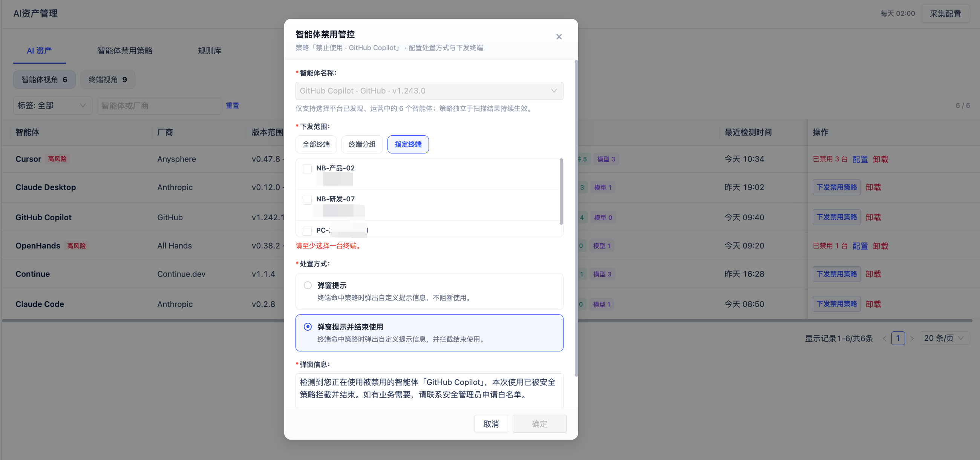Check the NB-研发-07 terminal checkbox
This screenshot has width=980, height=460.
[x=307, y=200]
